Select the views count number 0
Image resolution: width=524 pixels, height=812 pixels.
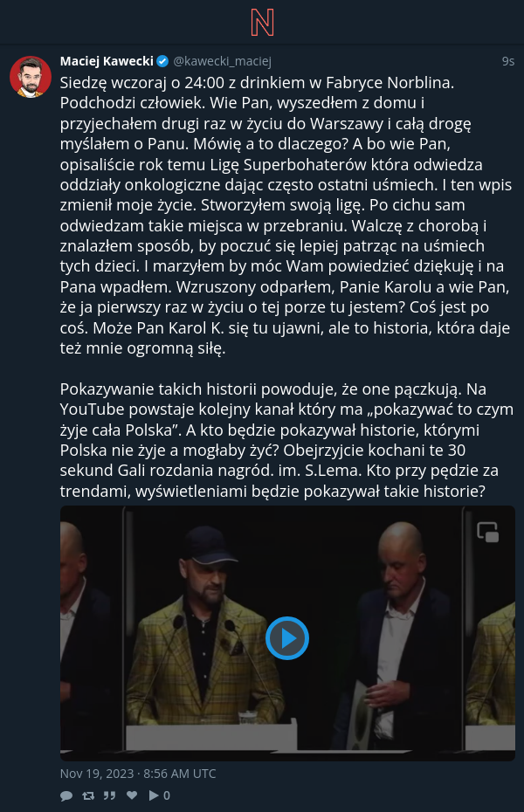167,795
